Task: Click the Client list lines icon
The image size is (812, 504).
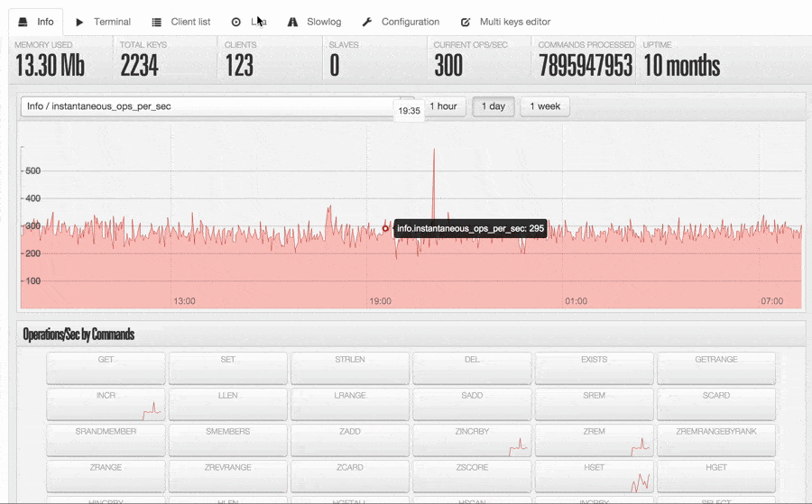Action: tap(156, 22)
